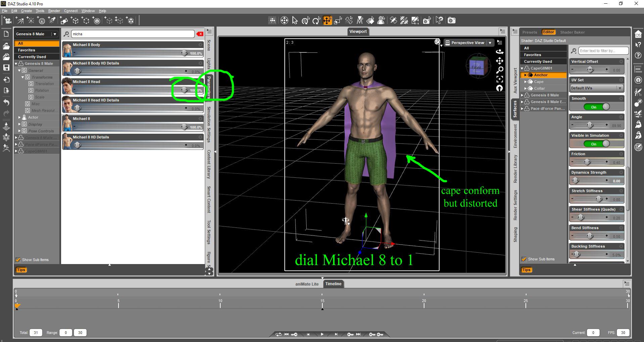The image size is (644, 342).
Task: Activate the Rotate tool
Action: tap(316, 20)
